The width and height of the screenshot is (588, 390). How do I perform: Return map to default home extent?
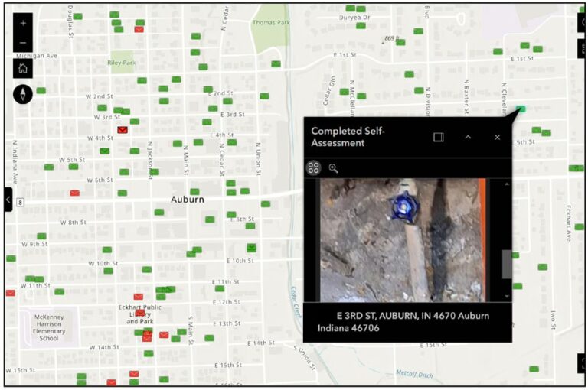click(x=23, y=69)
